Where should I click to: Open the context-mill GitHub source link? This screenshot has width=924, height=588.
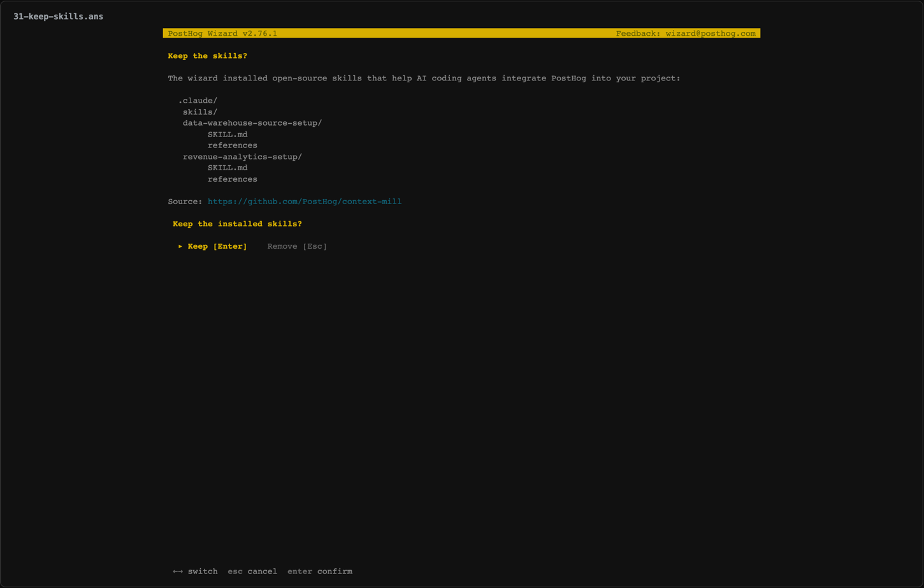[305, 202]
